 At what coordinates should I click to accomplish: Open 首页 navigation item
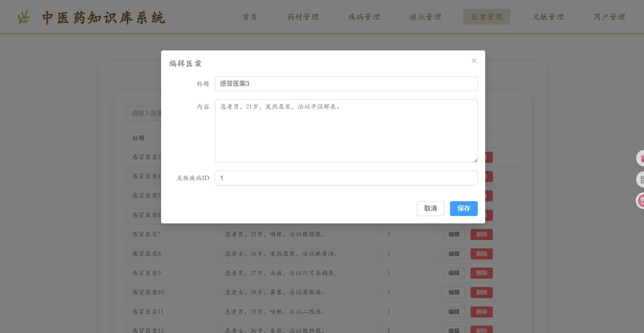(250, 17)
